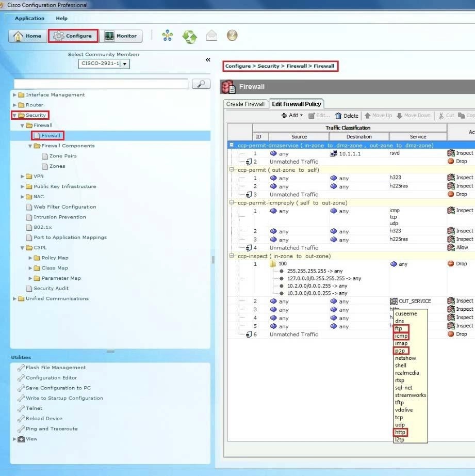Image resolution: width=475 pixels, height=476 pixels.
Task: Open Zones in the tree
Action: point(57,166)
